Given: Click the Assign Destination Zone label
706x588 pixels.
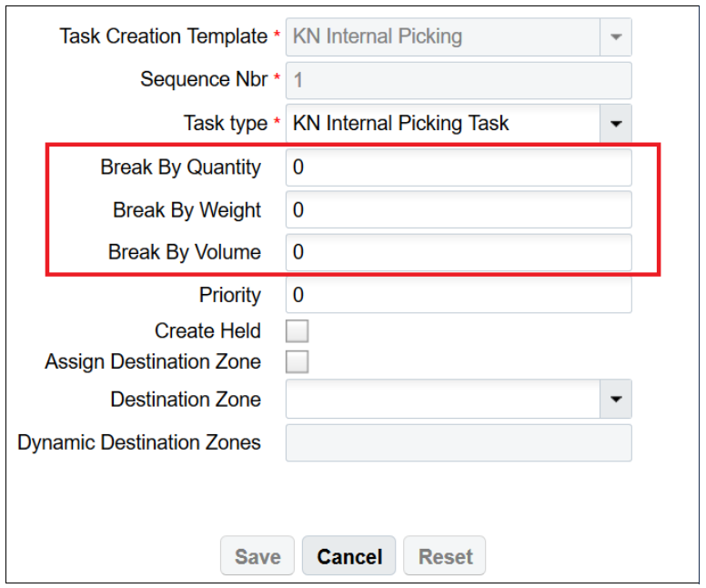Looking at the screenshot, I should (x=153, y=362).
